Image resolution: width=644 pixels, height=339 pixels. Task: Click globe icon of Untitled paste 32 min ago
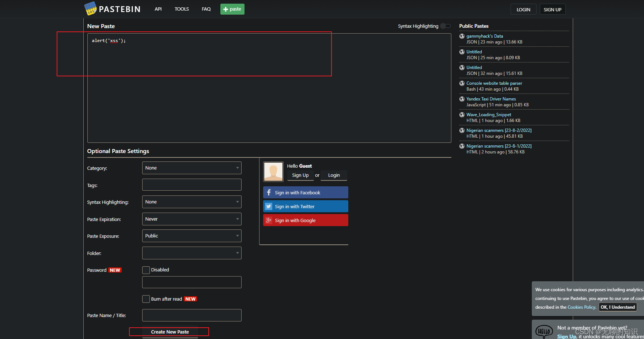pos(462,68)
